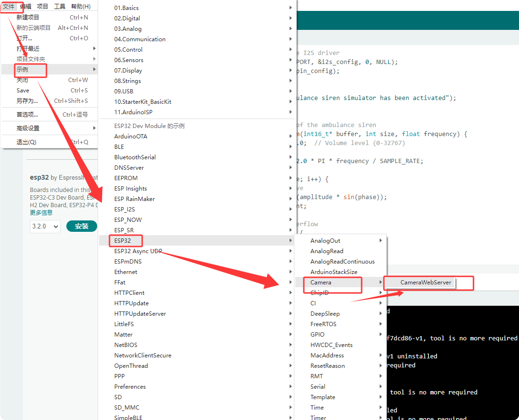The image size is (519, 420).
Task: Open 08.Strings examples submenu
Action: click(198, 81)
